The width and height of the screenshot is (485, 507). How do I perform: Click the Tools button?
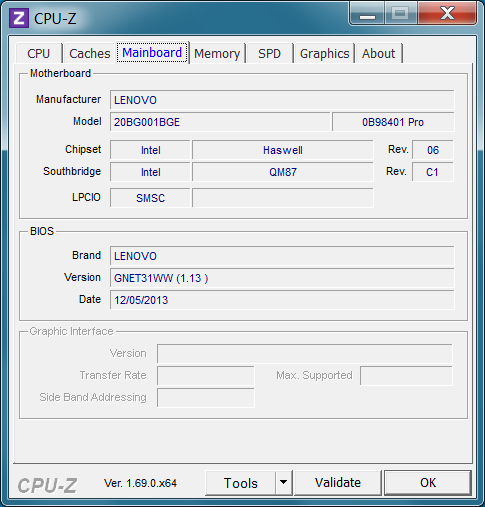click(x=240, y=483)
